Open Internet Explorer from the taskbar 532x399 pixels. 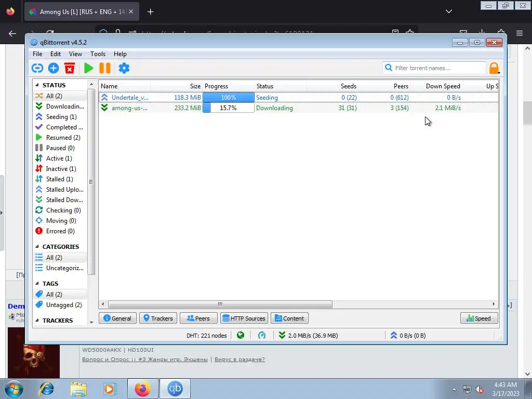[46, 389]
